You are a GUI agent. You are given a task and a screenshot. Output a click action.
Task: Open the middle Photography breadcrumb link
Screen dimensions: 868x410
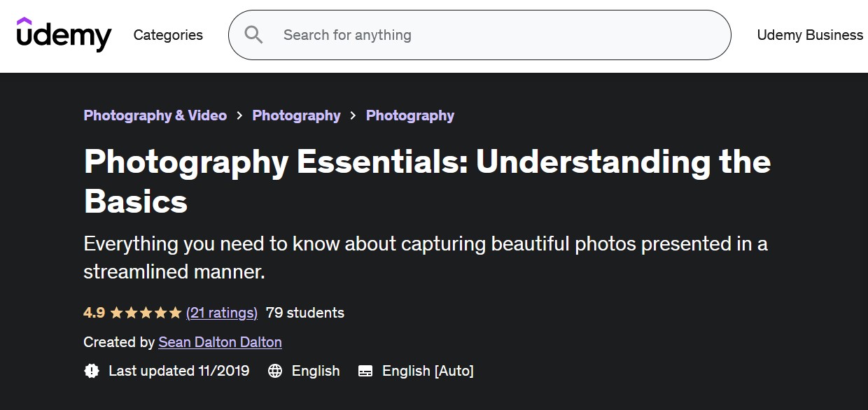(x=296, y=115)
